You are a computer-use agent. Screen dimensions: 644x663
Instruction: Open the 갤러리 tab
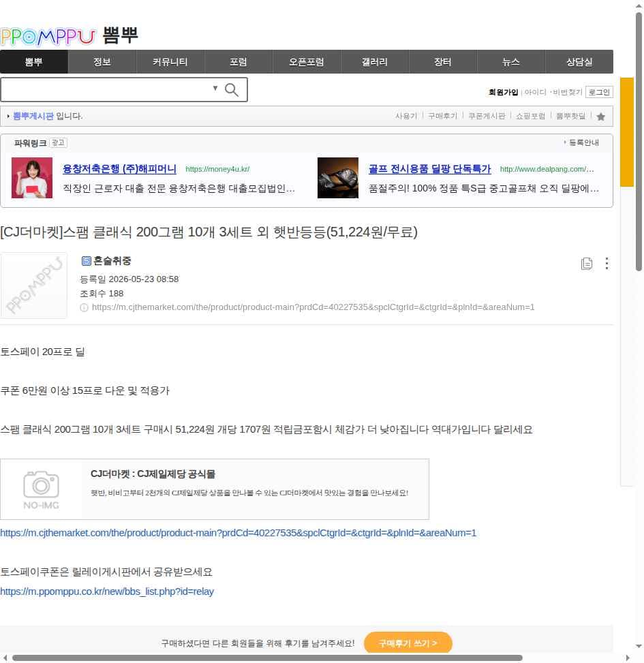(x=375, y=62)
